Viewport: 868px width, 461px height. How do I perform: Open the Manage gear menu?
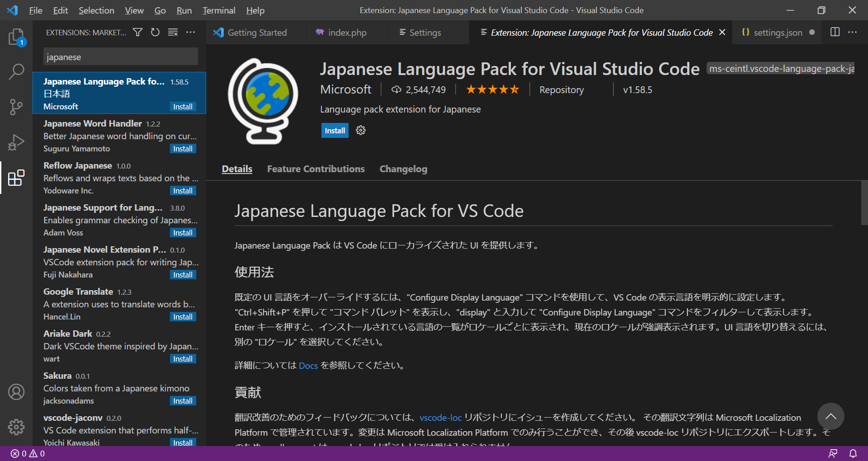coord(17,427)
